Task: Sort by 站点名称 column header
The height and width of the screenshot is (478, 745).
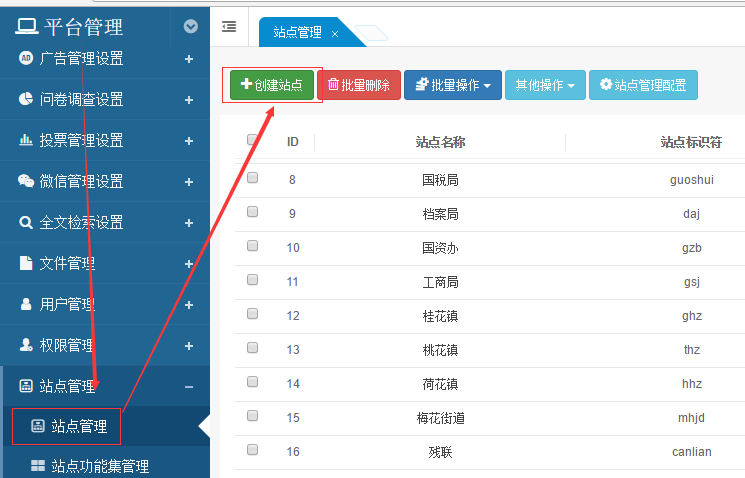Action: click(x=440, y=142)
